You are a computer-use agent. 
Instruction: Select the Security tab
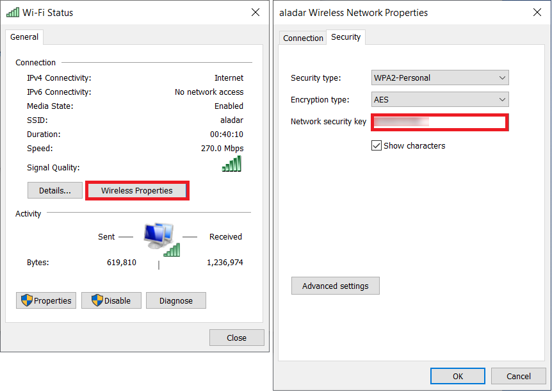click(346, 37)
